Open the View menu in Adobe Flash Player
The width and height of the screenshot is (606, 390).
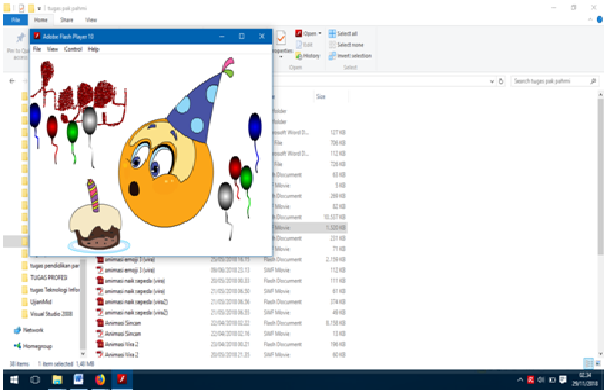tap(52, 49)
